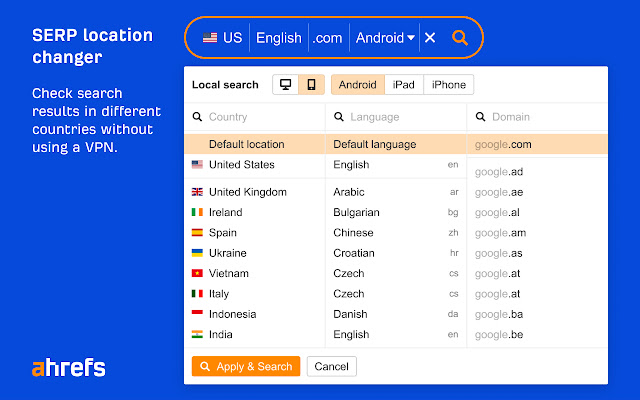640x400 pixels.
Task: Switch to mobile device icon
Action: pos(311,84)
